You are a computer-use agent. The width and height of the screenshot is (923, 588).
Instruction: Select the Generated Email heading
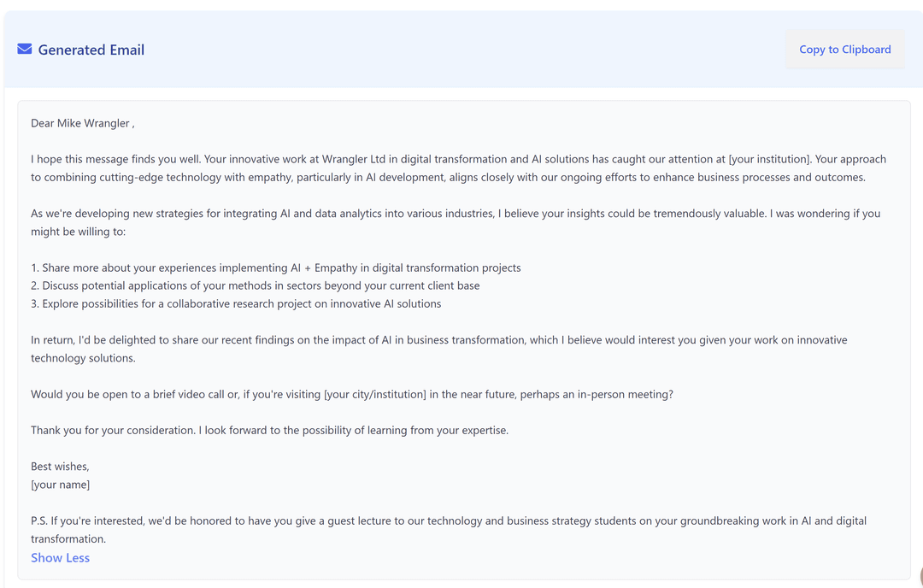(91, 50)
